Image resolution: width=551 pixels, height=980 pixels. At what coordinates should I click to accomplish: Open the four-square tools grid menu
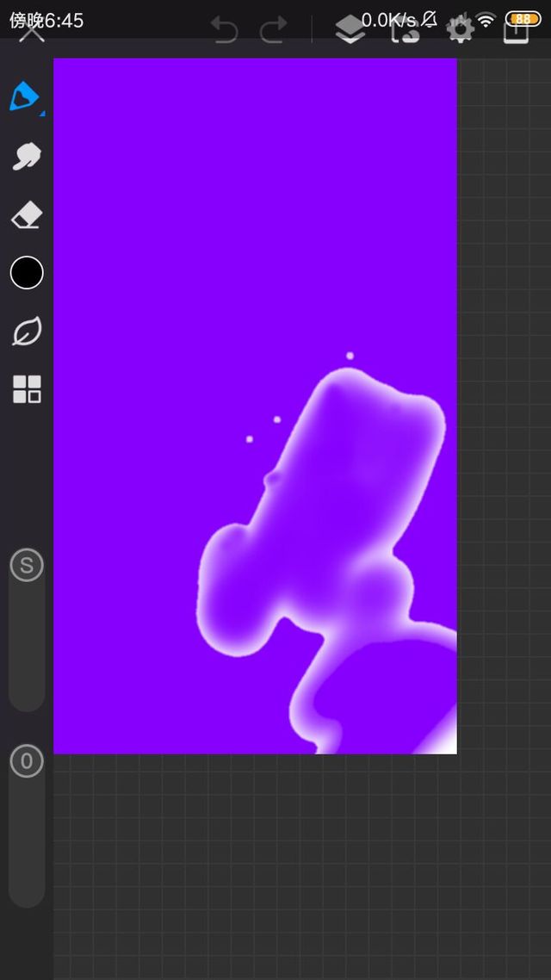pyautogui.click(x=27, y=389)
